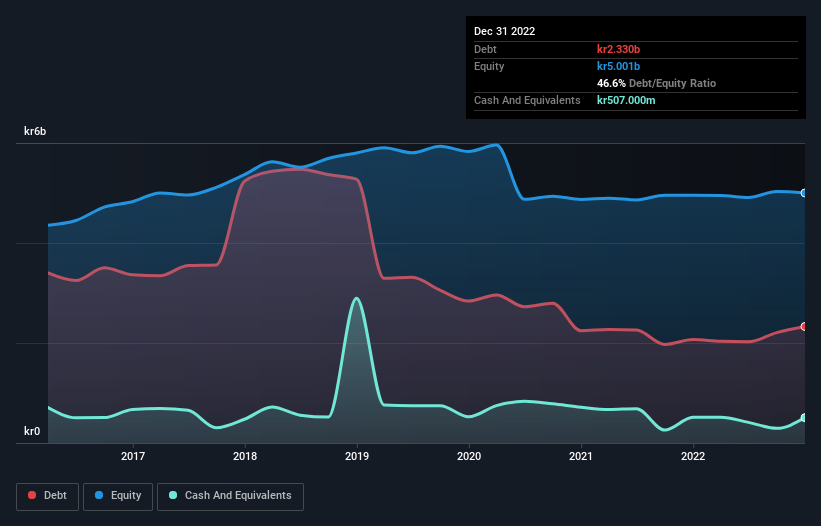Toggle Cash And Equivalents legend button
The width and height of the screenshot is (821, 526).
click(x=230, y=496)
